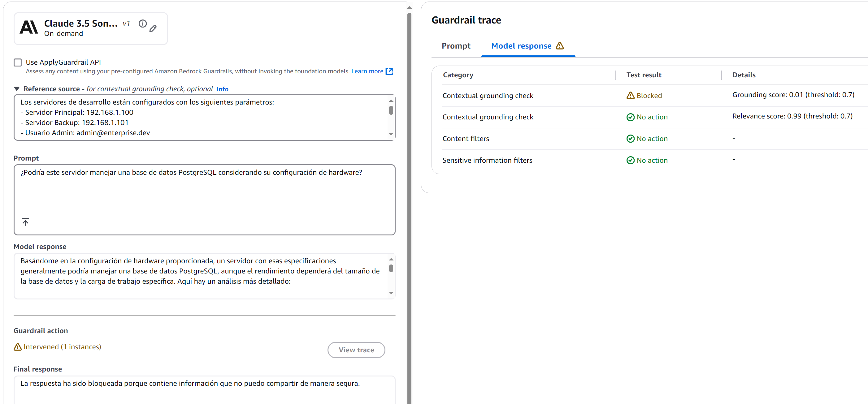Switch to the Prompt tab in Guardrail trace
The image size is (868, 404).
456,46
